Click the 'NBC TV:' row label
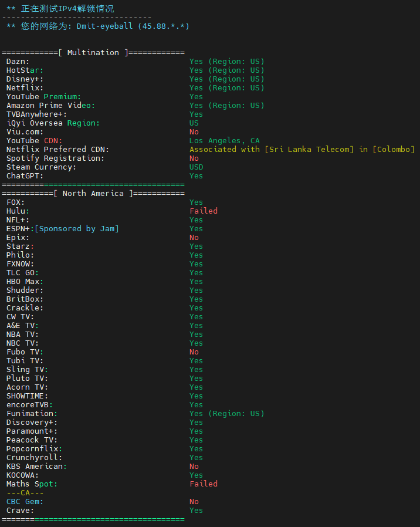420x527 pixels. (x=22, y=343)
